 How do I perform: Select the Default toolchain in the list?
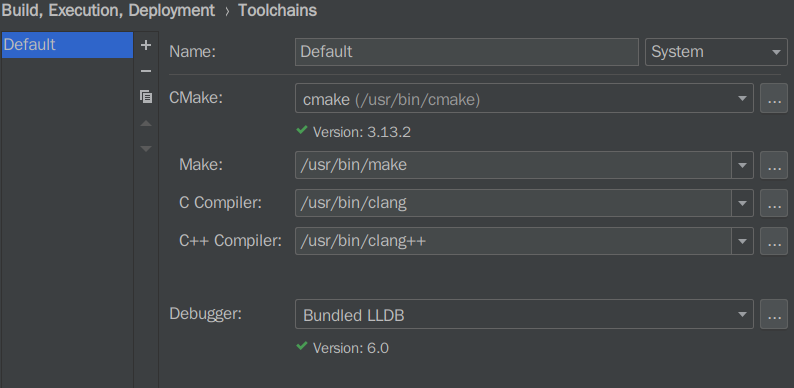(67, 45)
